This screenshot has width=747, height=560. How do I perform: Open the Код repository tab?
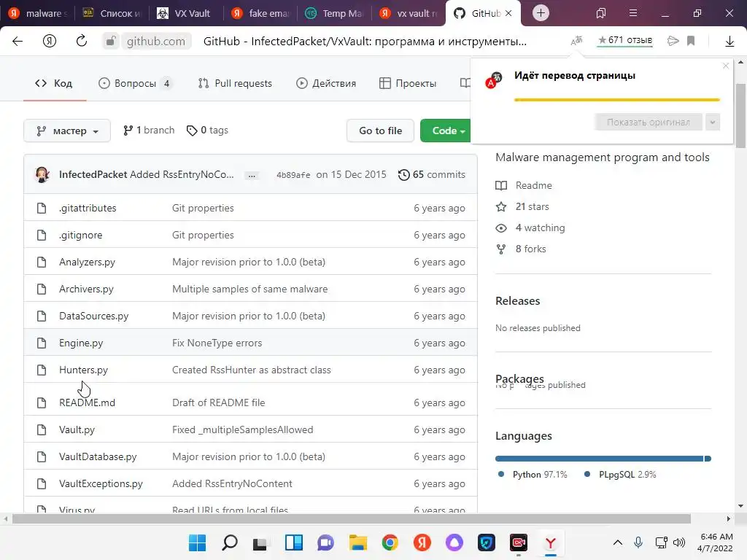pyautogui.click(x=54, y=83)
